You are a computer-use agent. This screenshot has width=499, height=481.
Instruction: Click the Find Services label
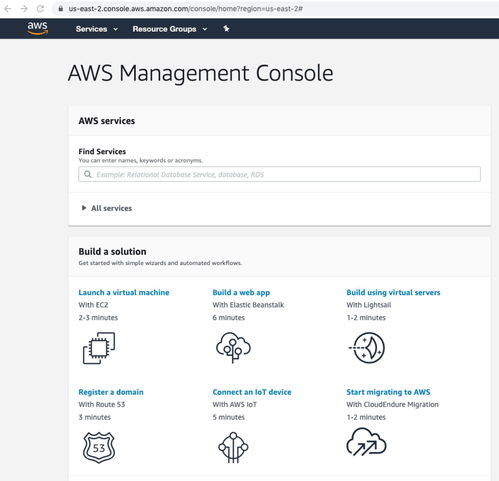click(102, 152)
